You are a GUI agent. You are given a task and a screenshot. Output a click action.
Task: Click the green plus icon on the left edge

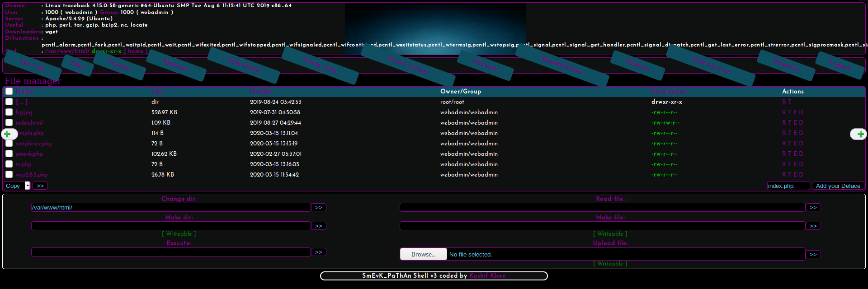[8, 134]
